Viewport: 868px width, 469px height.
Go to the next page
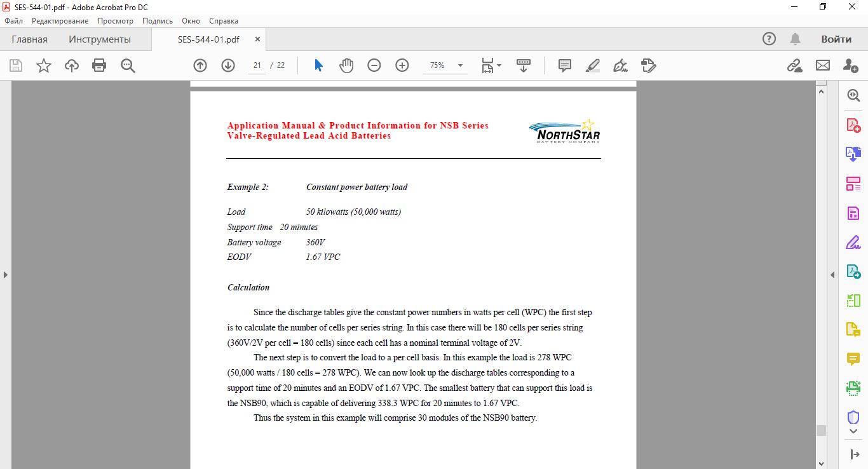(228, 65)
